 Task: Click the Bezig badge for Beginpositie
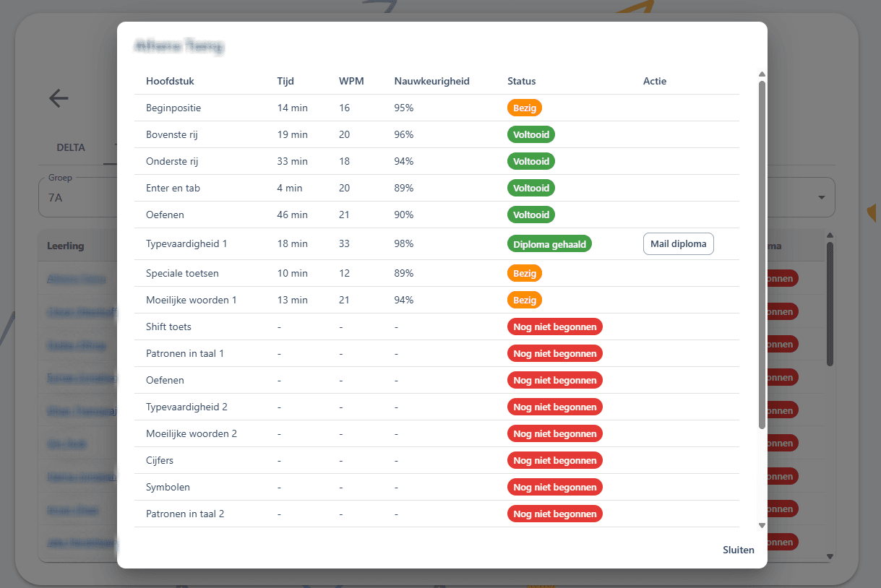tap(524, 108)
